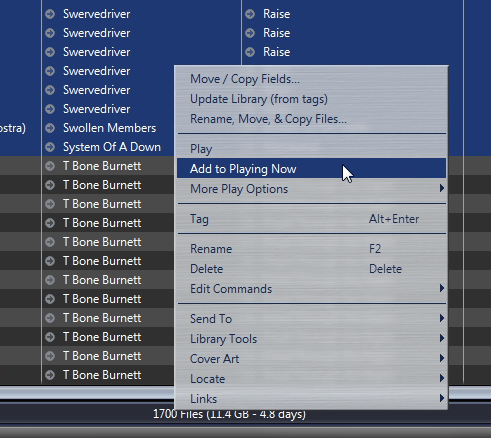
Task: Click arrow icon beside Swollen Members
Action: (x=50, y=128)
